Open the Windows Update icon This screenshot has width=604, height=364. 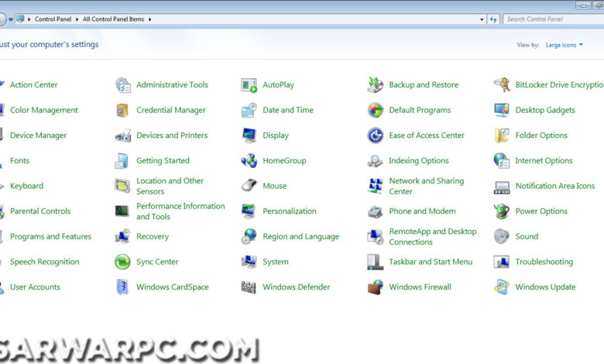coord(502,287)
